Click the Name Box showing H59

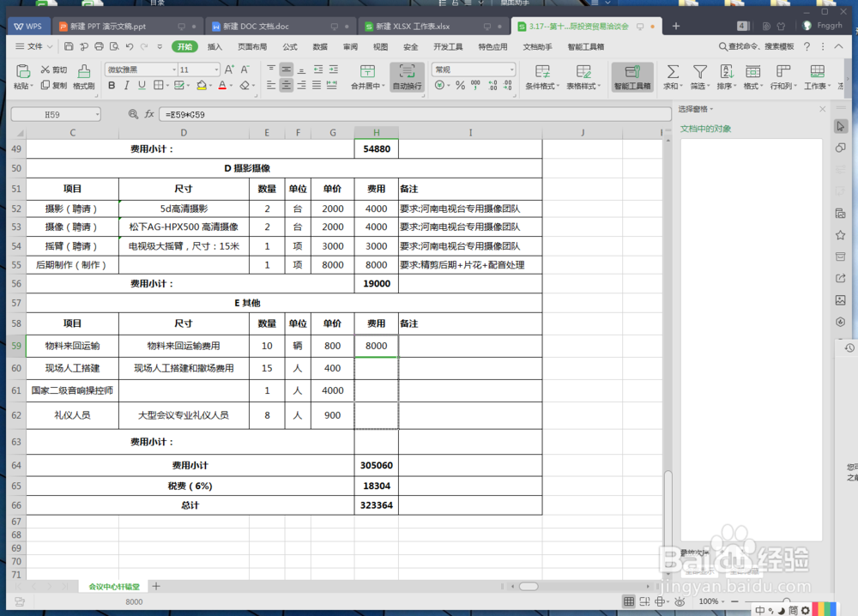coord(51,113)
